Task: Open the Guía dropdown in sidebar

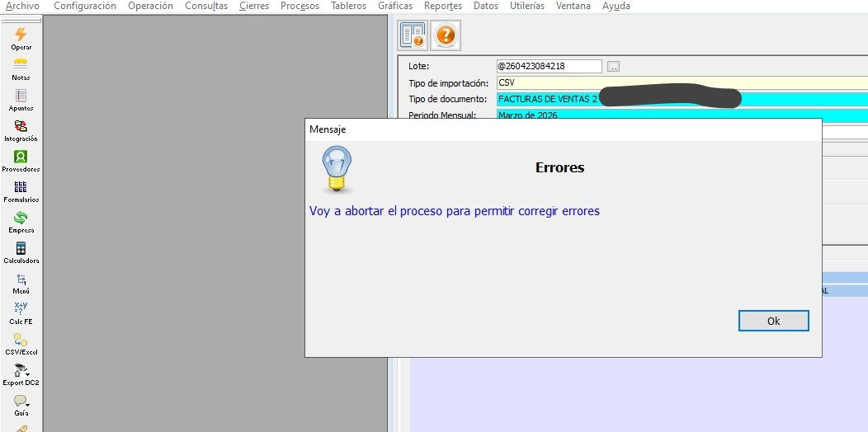Action: [x=21, y=401]
